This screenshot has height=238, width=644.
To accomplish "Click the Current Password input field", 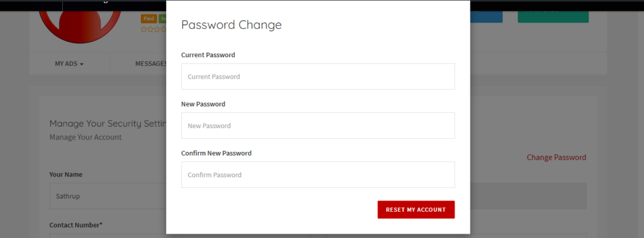I will point(318,77).
